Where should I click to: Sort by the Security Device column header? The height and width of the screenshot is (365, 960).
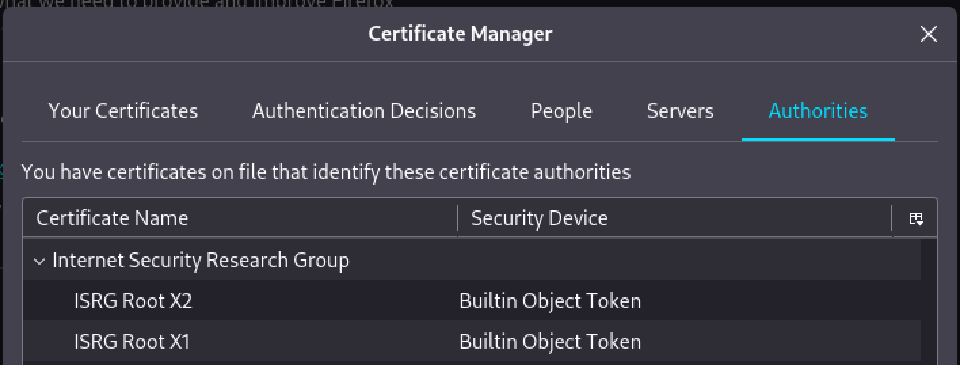coord(675,218)
